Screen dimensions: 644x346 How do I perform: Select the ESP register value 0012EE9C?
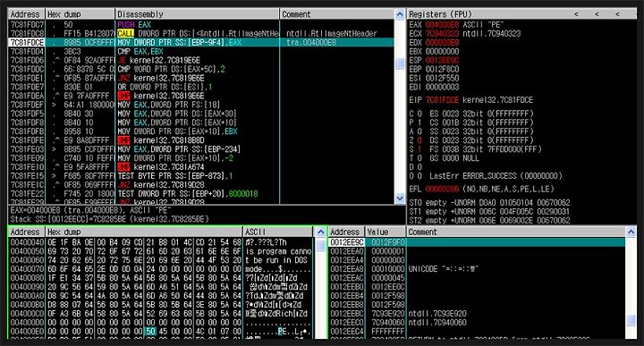pos(442,60)
